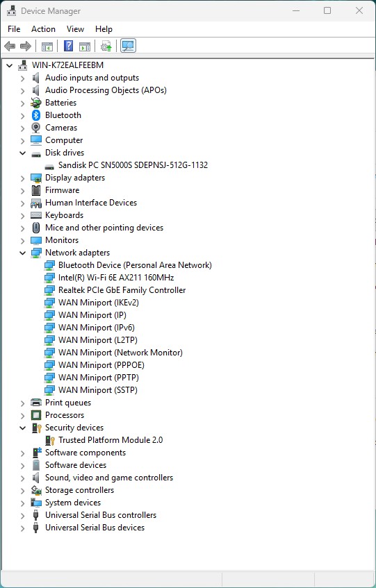Collapse the Network adapters category
Screen dimensions: 376x588
[x=22, y=253]
